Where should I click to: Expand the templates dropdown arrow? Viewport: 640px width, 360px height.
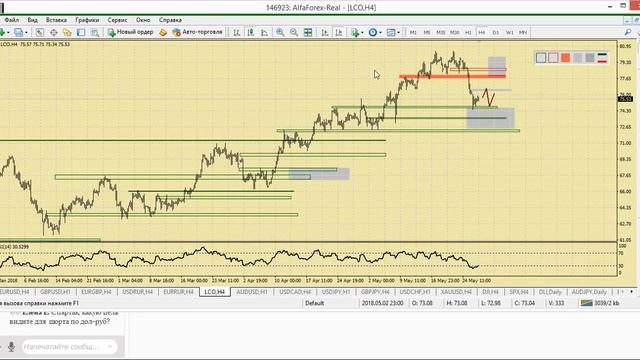(x=398, y=32)
